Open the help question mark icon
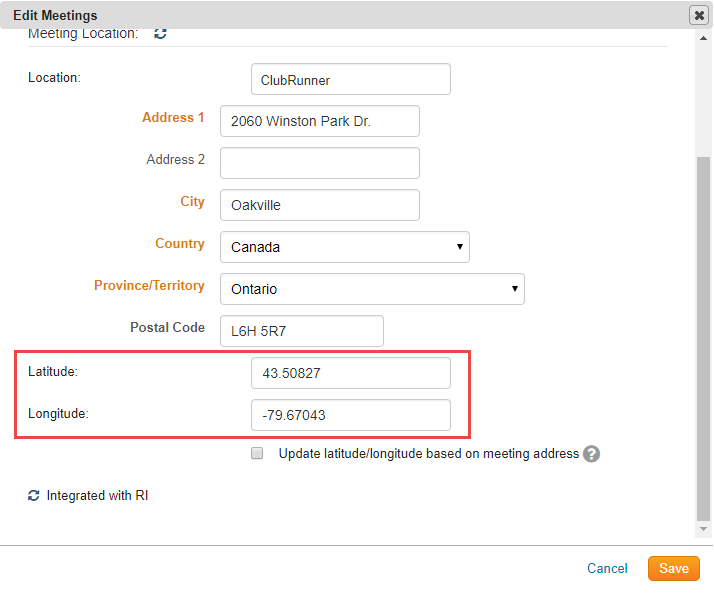Viewport: 714px width, 594px height. (x=591, y=454)
